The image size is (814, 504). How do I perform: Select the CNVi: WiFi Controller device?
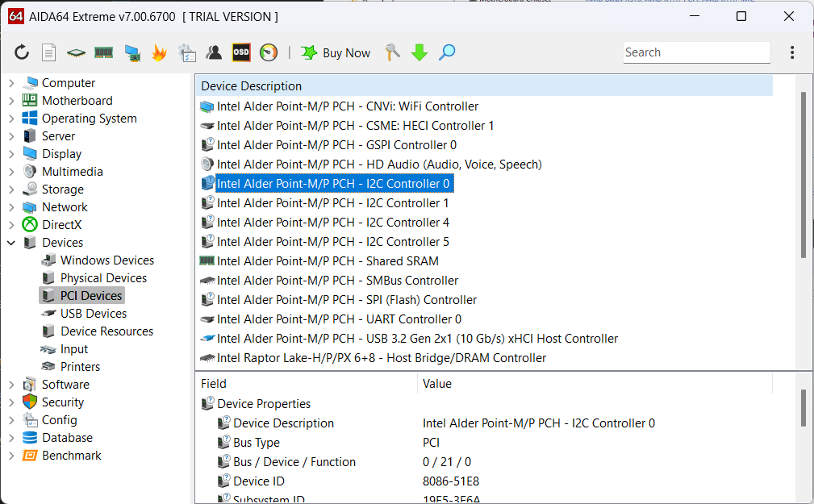tap(347, 106)
